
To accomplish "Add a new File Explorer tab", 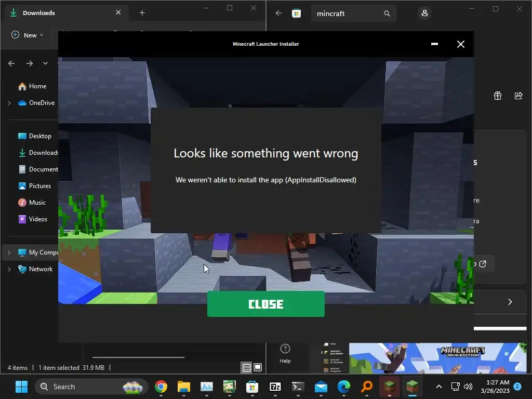I will point(142,13).
